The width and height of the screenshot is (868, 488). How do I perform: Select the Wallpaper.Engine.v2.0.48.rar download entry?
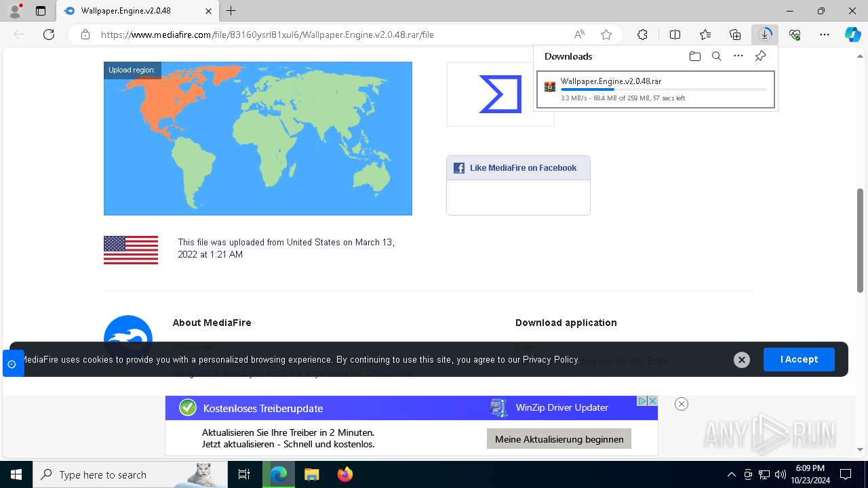[655, 89]
